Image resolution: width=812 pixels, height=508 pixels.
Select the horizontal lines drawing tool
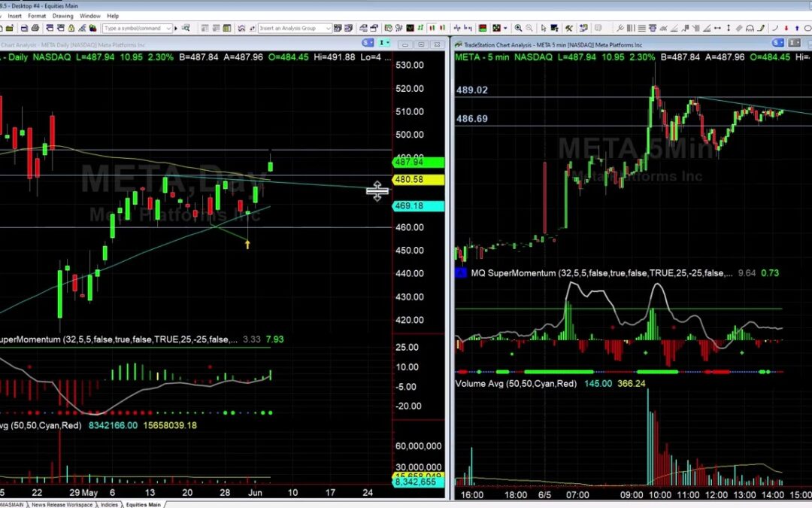[x=641, y=28]
